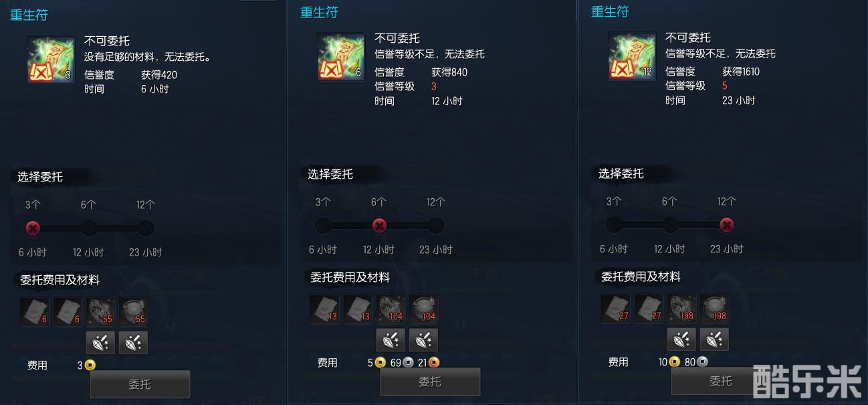The height and width of the screenshot is (405, 868).
Task: Choose the selected 3个 node in the 获得420 panel
Action: coord(33,228)
